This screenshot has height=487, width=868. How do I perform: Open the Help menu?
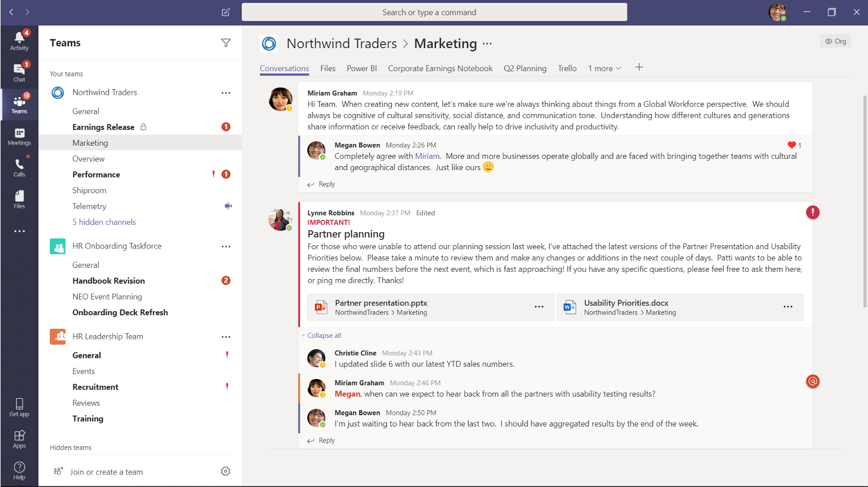pos(19,470)
